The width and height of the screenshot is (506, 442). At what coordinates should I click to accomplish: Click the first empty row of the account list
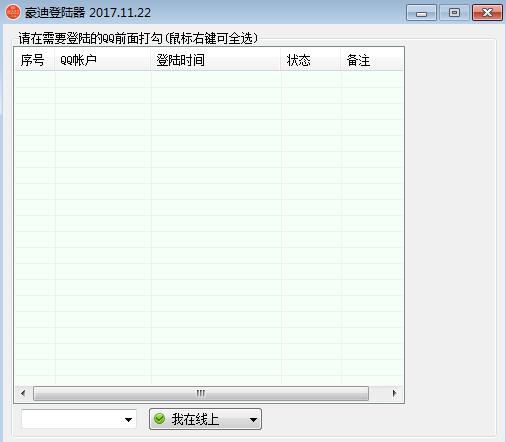click(209, 79)
